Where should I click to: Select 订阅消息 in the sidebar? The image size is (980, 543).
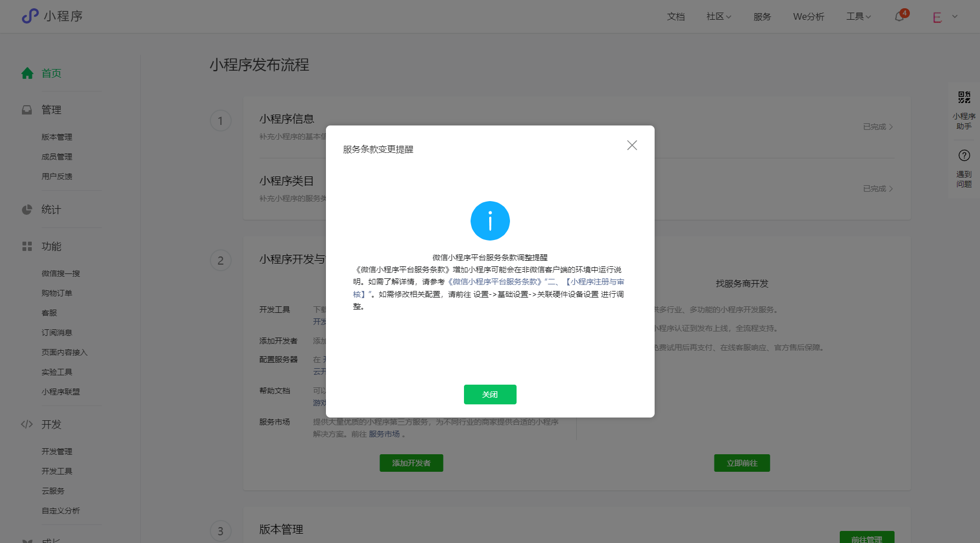(57, 333)
